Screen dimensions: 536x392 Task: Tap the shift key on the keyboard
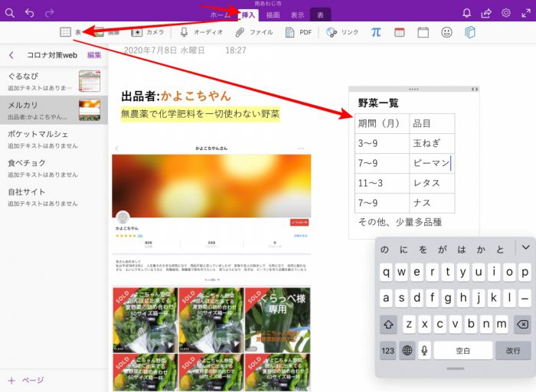pyautogui.click(x=388, y=325)
